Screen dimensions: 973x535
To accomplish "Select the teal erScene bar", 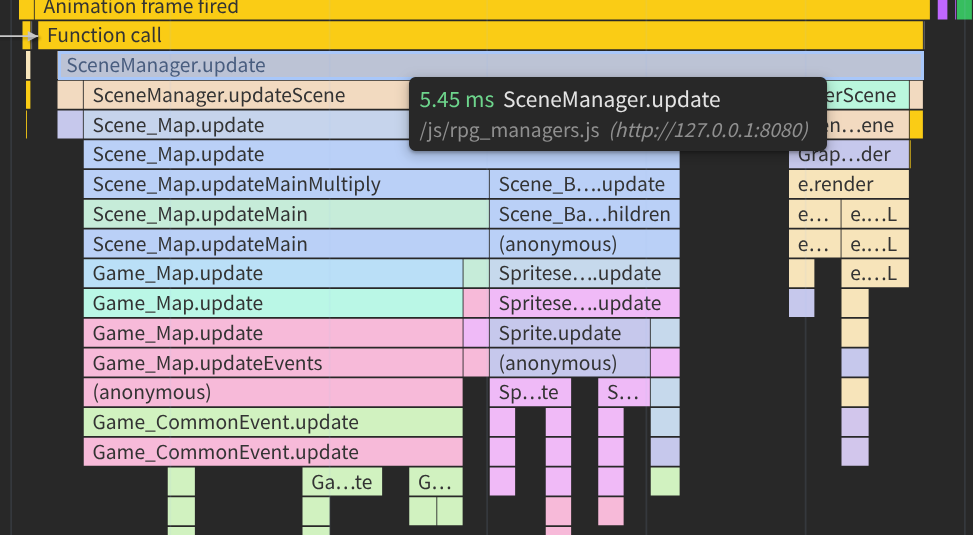I will (x=868, y=95).
